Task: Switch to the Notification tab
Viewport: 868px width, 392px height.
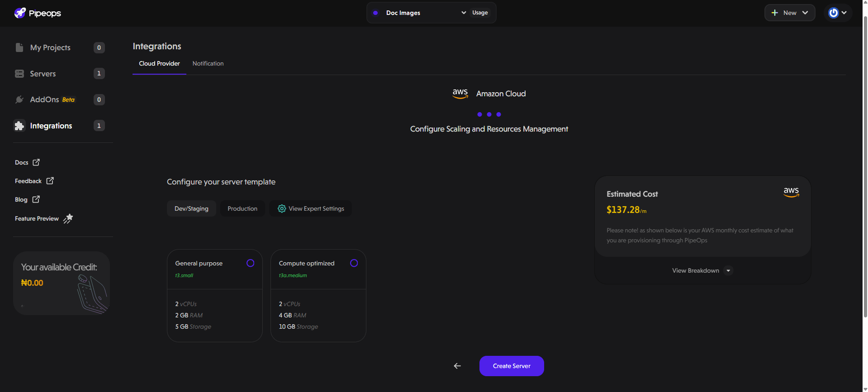Action: point(208,63)
